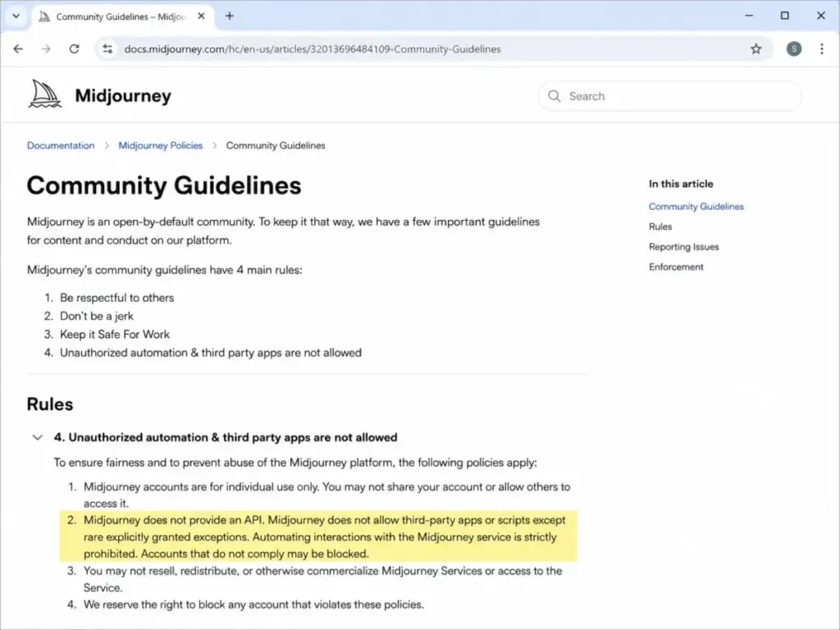Click the Midjourney sailboat logo
The image size is (840, 630).
coord(44,94)
